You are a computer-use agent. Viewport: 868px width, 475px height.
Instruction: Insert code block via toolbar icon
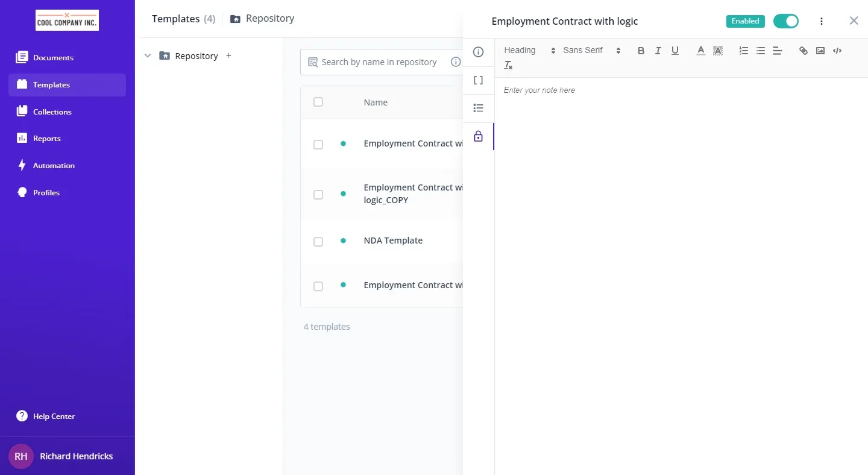pyautogui.click(x=837, y=51)
